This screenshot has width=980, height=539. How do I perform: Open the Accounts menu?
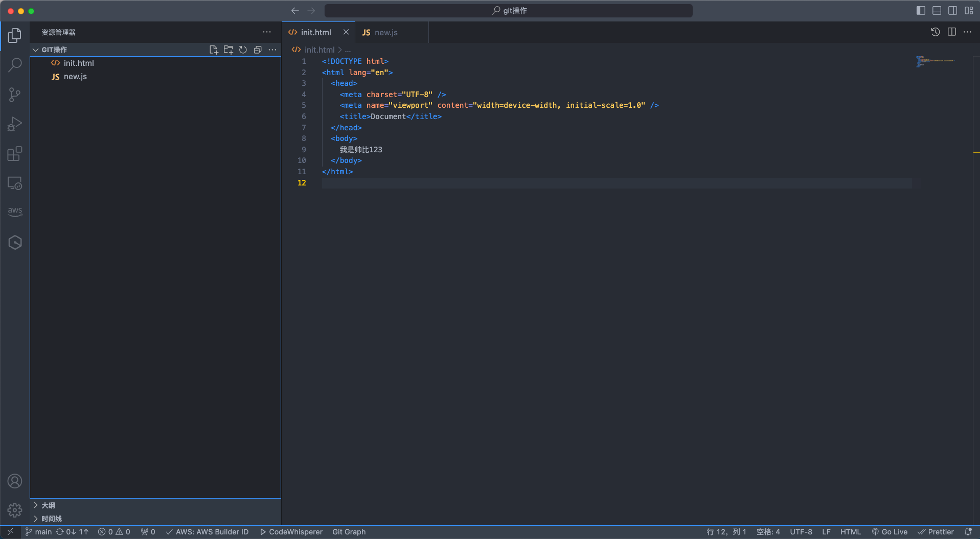(15, 481)
